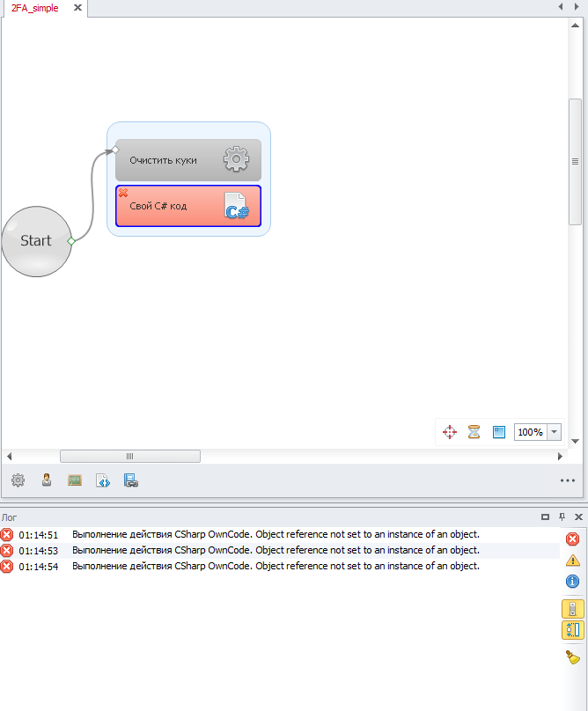Click input connector of Очистить куки block

[115, 150]
